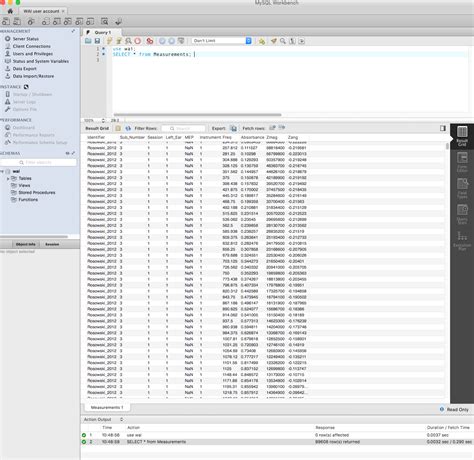Expand the Schemas panel arrow icon

point(73,153)
